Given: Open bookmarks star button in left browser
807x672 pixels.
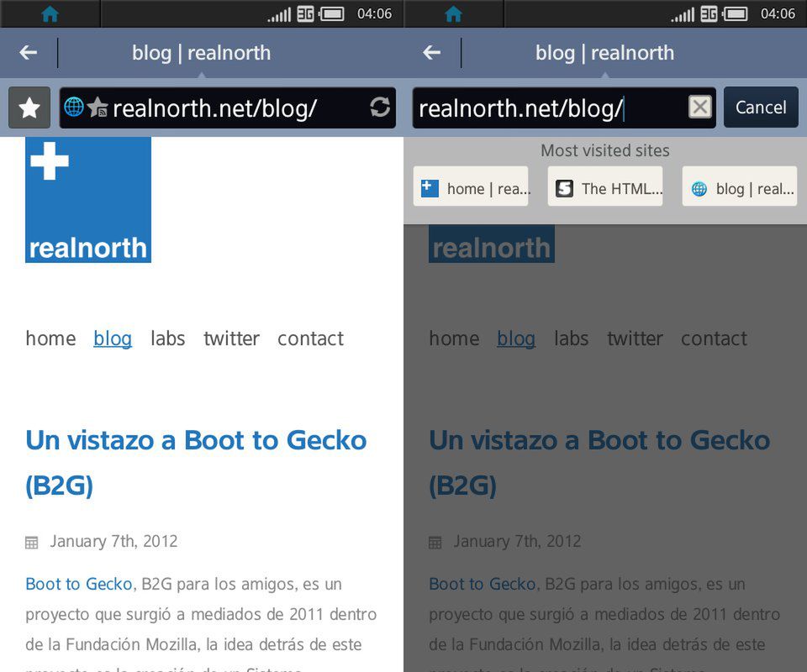Looking at the screenshot, I should tap(29, 108).
